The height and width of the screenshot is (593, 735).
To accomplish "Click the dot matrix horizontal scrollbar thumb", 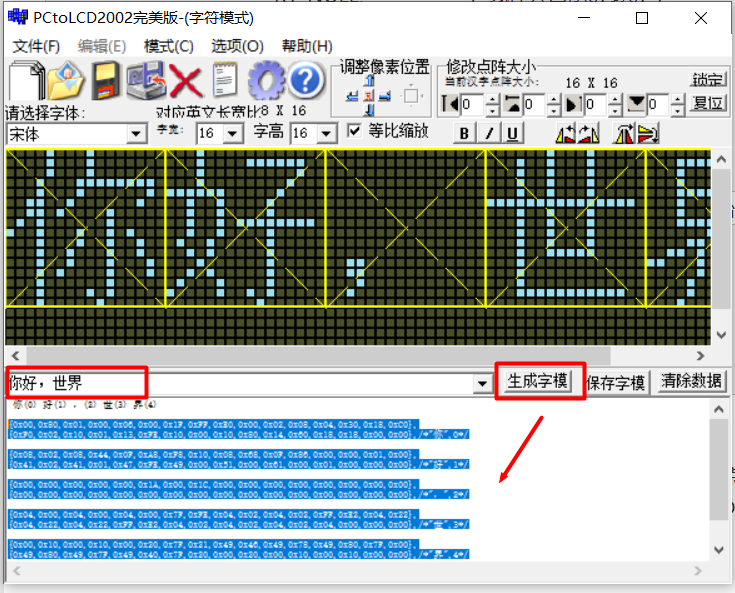I will (x=319, y=356).
